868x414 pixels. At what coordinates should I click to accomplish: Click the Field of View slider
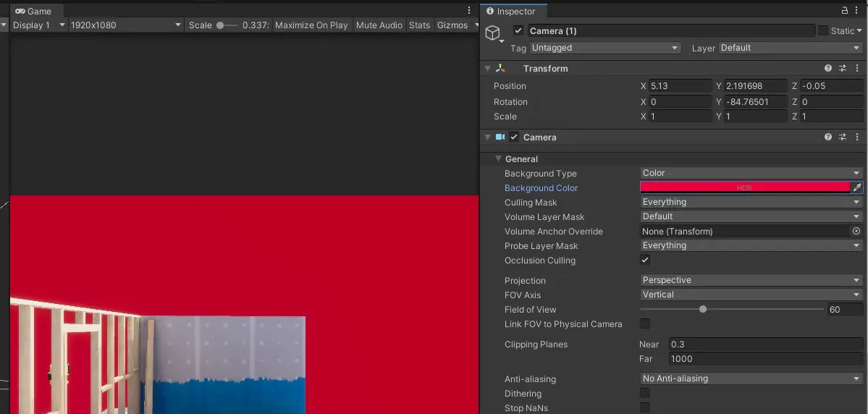[732, 309]
